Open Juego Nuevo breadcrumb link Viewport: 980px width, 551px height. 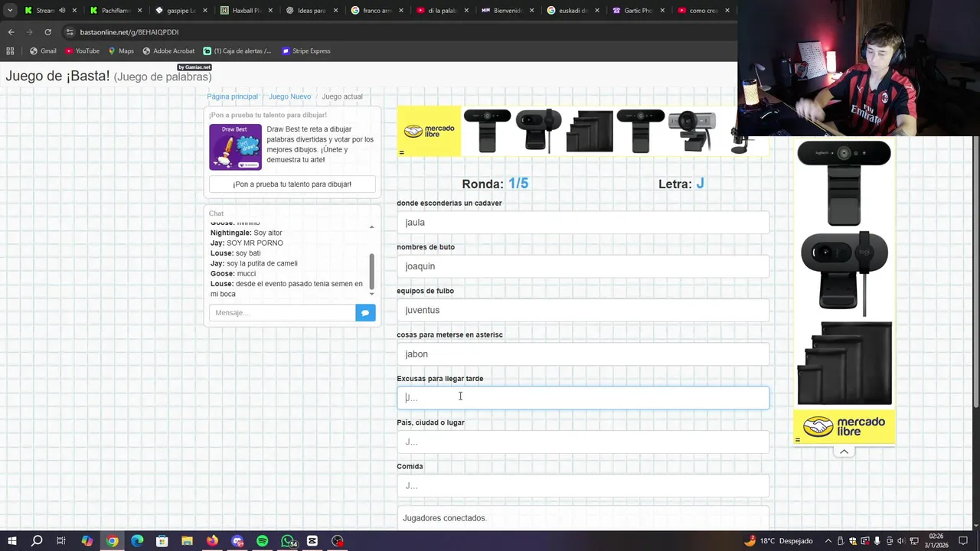(289, 96)
